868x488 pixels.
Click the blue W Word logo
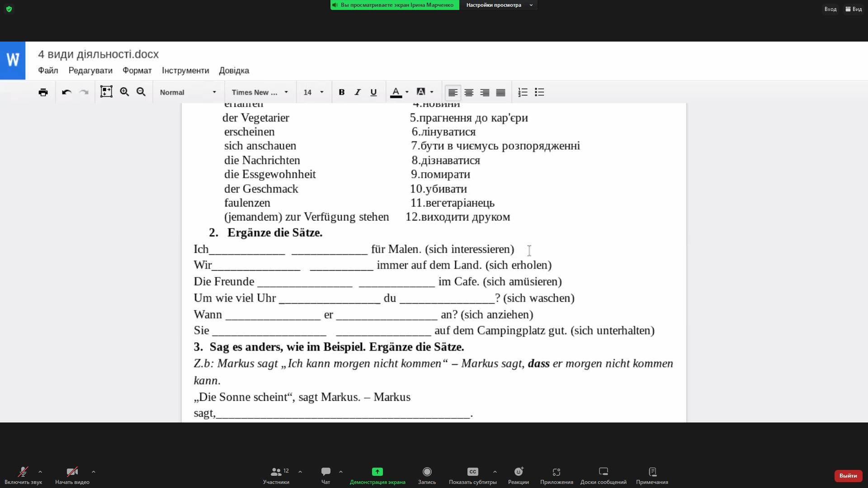tap(13, 61)
